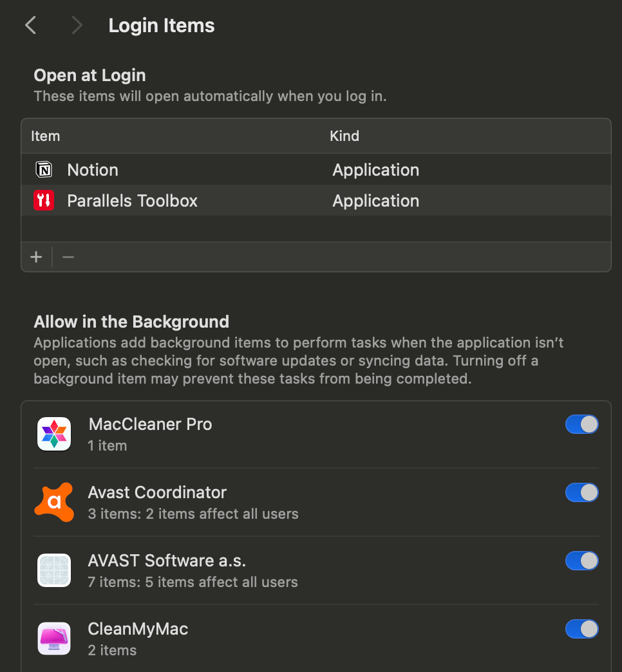Image resolution: width=622 pixels, height=672 pixels.
Task: Click the Parallels Toolbox red icon
Action: 43,201
